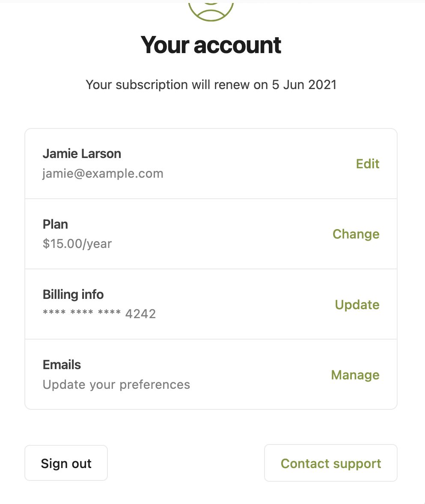The width and height of the screenshot is (425, 504).
Task: Click the Billing info row title
Action: (73, 295)
